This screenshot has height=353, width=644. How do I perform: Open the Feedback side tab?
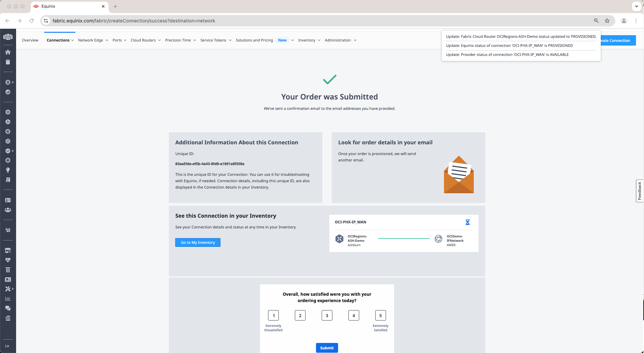click(x=640, y=191)
